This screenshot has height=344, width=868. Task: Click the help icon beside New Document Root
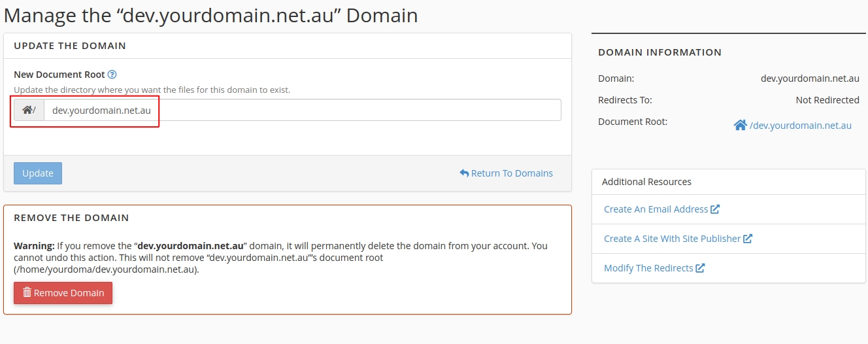coord(112,75)
